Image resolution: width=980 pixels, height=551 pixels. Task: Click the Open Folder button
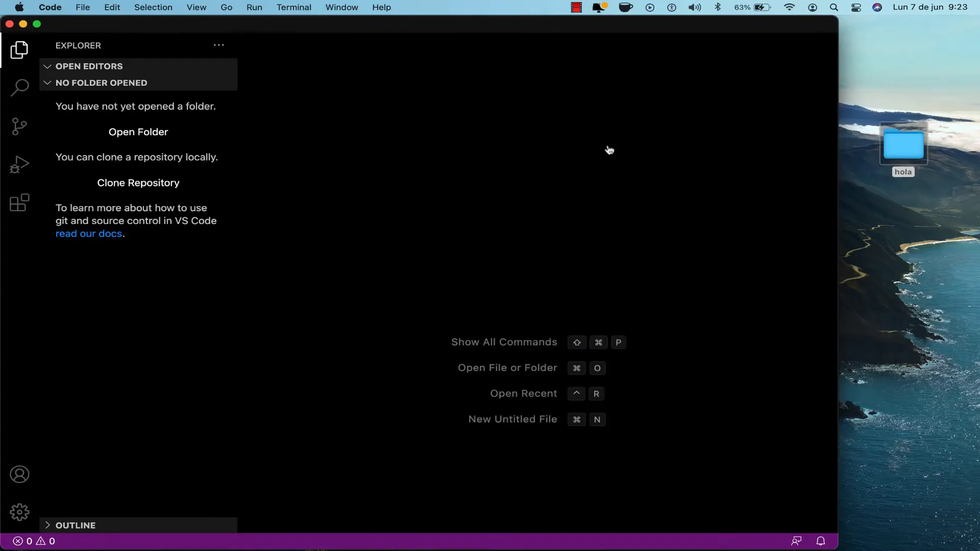click(138, 132)
